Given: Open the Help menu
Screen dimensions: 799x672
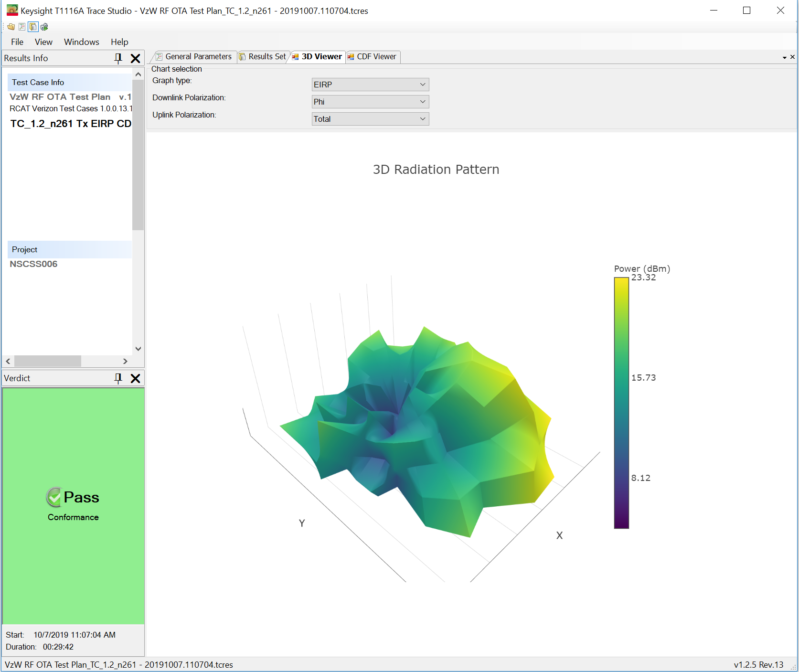Looking at the screenshot, I should pos(119,42).
